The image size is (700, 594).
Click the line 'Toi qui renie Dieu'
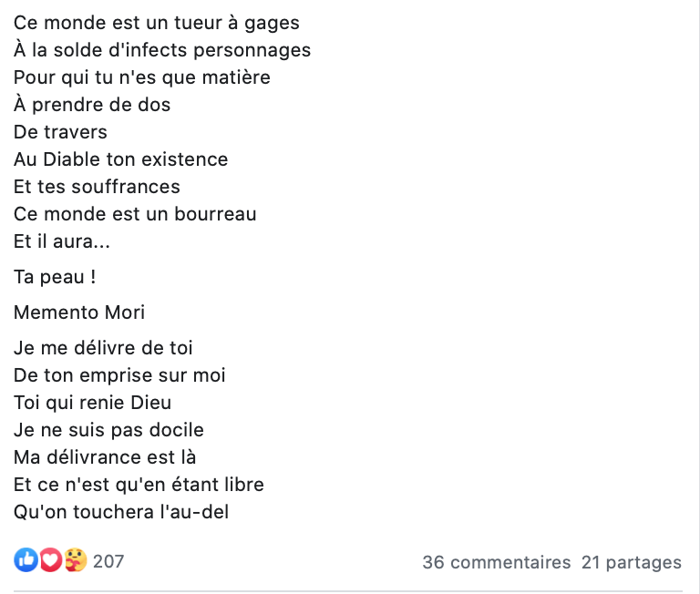coord(92,403)
